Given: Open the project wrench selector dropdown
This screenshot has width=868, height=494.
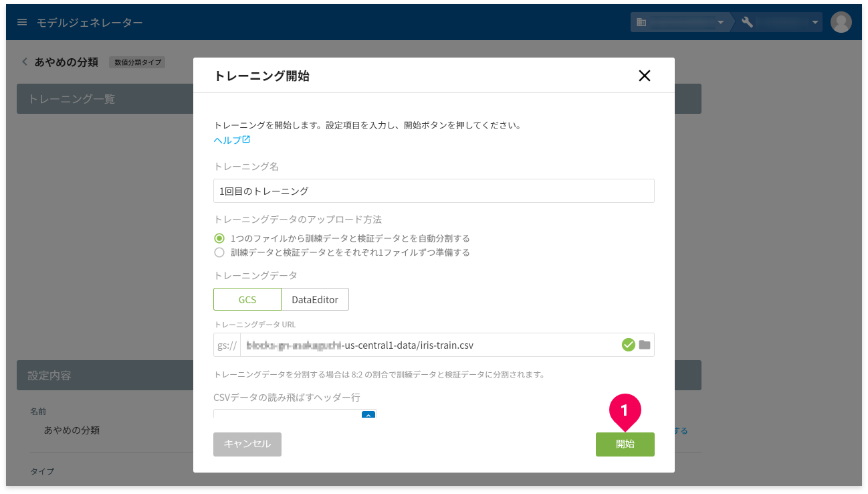Looking at the screenshot, I should tap(778, 22).
